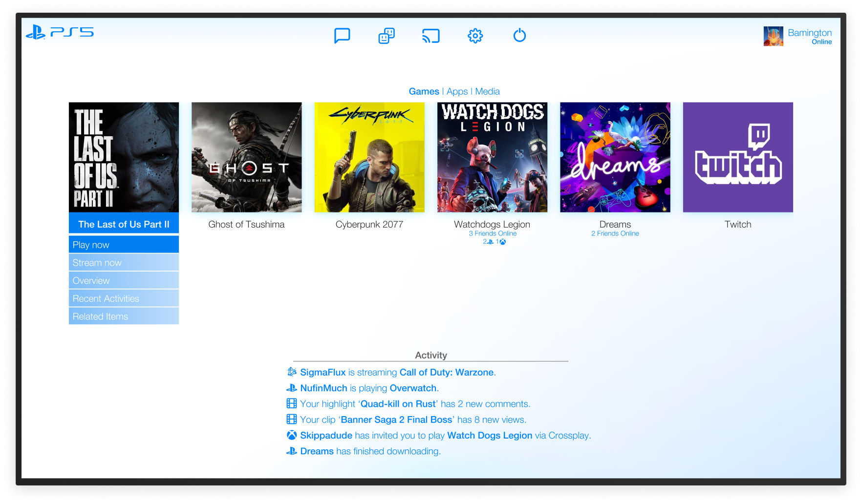Select Play now for The Last of Us
The width and height of the screenshot is (862, 504).
tap(124, 245)
